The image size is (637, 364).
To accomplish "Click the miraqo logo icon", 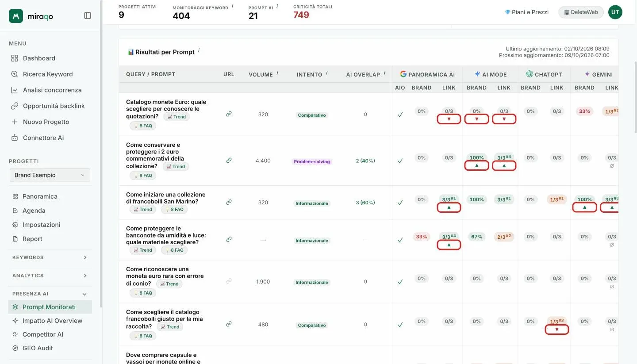I will coord(16,16).
